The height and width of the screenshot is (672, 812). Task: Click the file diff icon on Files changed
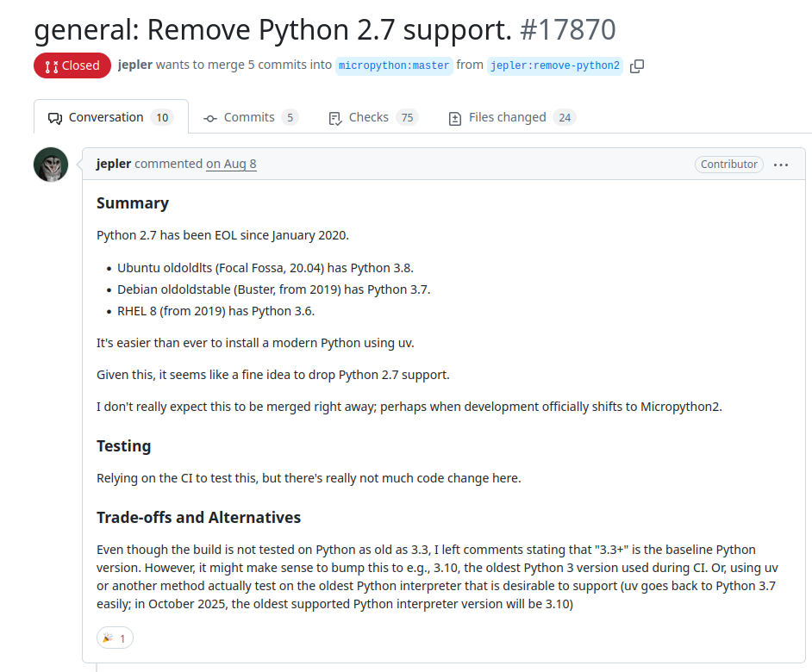pyautogui.click(x=455, y=118)
